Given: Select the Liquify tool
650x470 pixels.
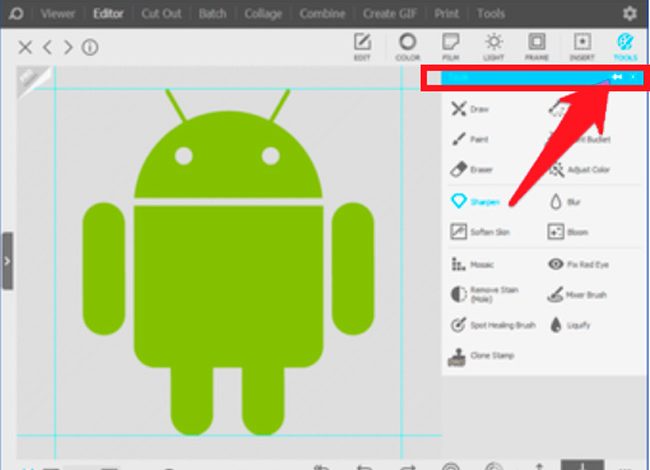Looking at the screenshot, I should click(570, 325).
